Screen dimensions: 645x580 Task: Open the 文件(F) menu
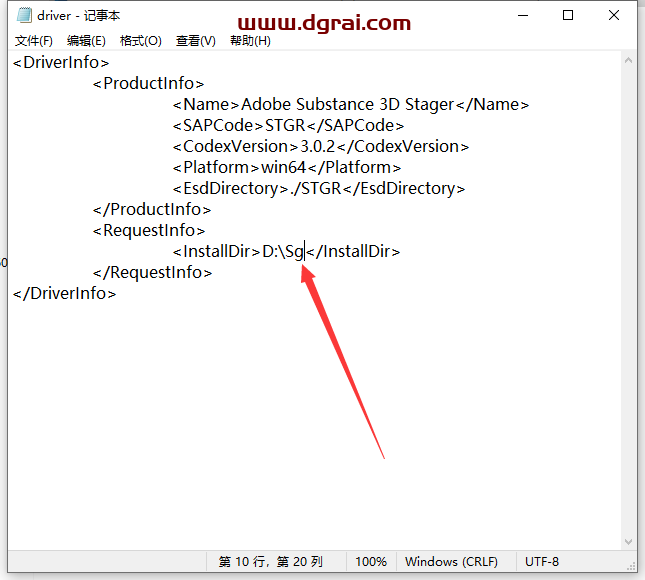[34, 41]
